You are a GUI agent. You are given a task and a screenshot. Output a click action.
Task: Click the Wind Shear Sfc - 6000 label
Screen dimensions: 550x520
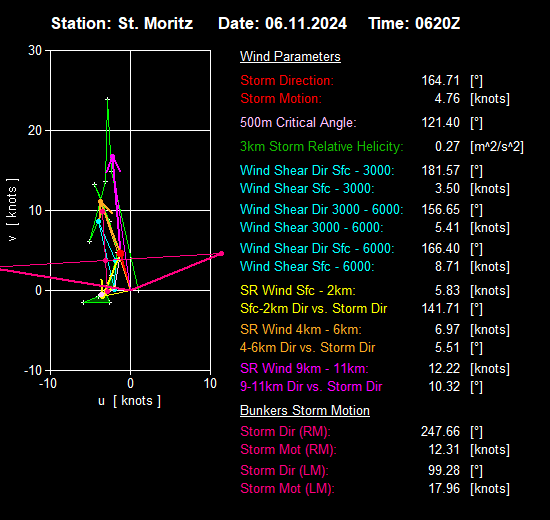307,266
